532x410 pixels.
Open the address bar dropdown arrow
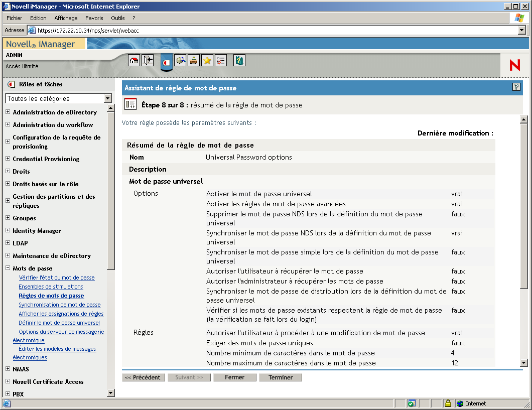point(522,30)
